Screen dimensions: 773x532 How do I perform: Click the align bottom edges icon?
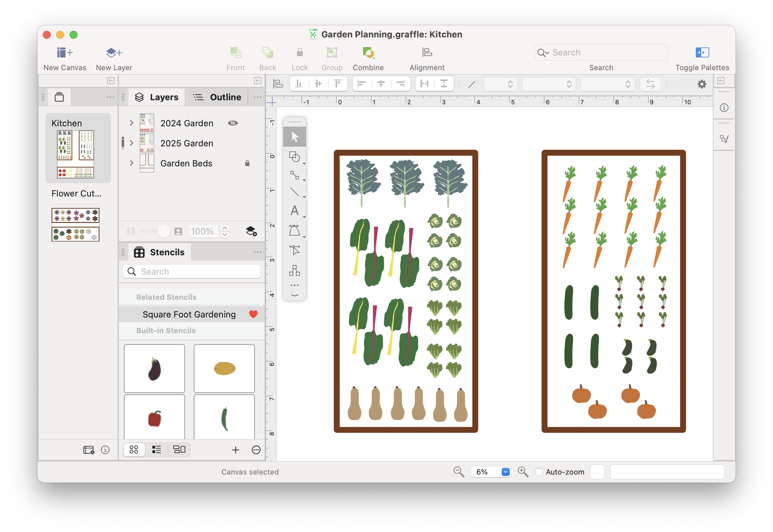click(299, 84)
